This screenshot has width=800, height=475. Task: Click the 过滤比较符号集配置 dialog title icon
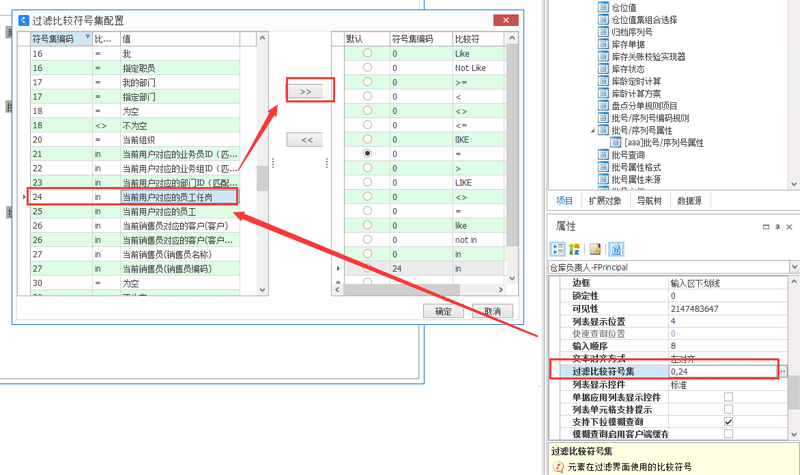[x=23, y=20]
